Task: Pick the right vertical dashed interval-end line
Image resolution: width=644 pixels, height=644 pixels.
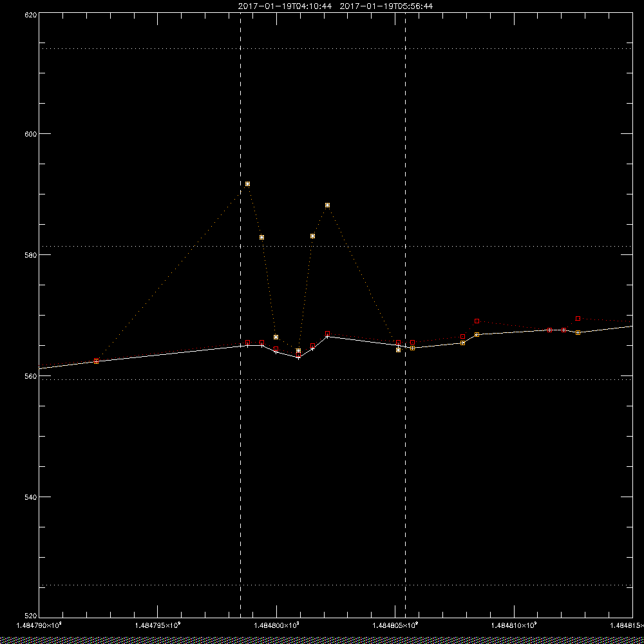Action: [x=405, y=315]
